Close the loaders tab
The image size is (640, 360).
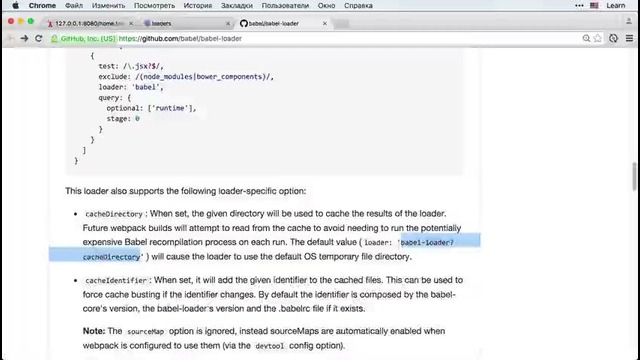[x=228, y=24]
